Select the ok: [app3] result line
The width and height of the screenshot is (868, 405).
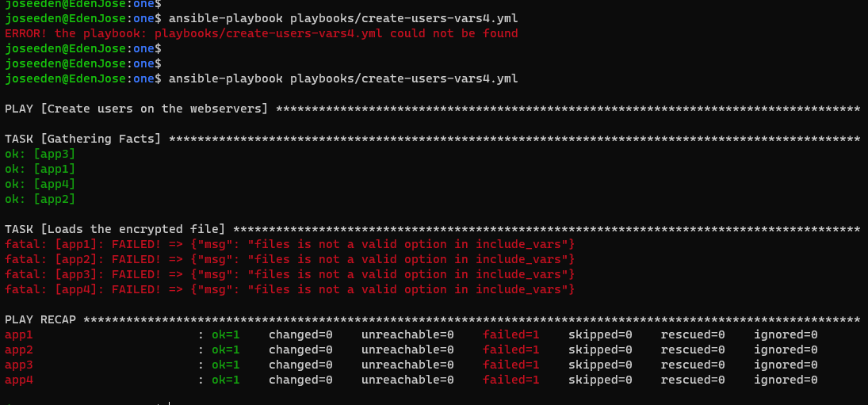[40, 154]
